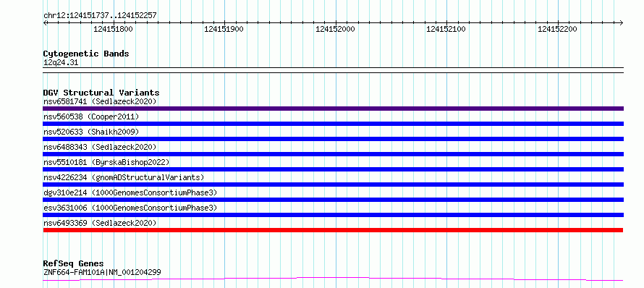Open nsv6581741 (Sedlazeck2020) label
This screenshot has height=288, width=644.
100,101
